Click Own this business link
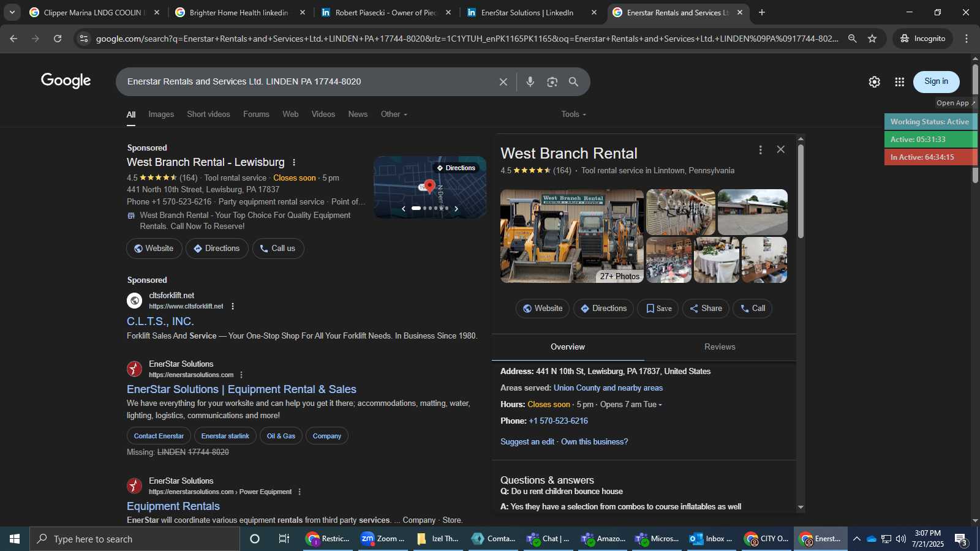 (x=595, y=442)
